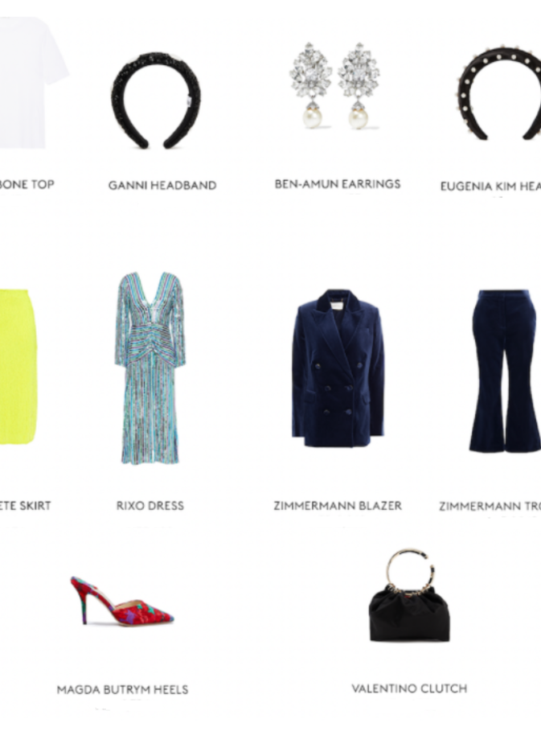
Task: Open the red Magda Butrym heels image
Action: coord(122,602)
